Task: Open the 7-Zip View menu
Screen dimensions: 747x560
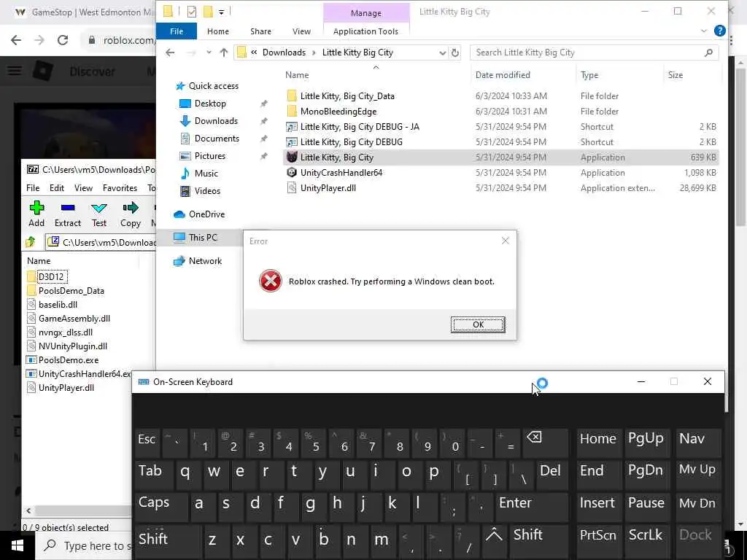Action: click(83, 188)
